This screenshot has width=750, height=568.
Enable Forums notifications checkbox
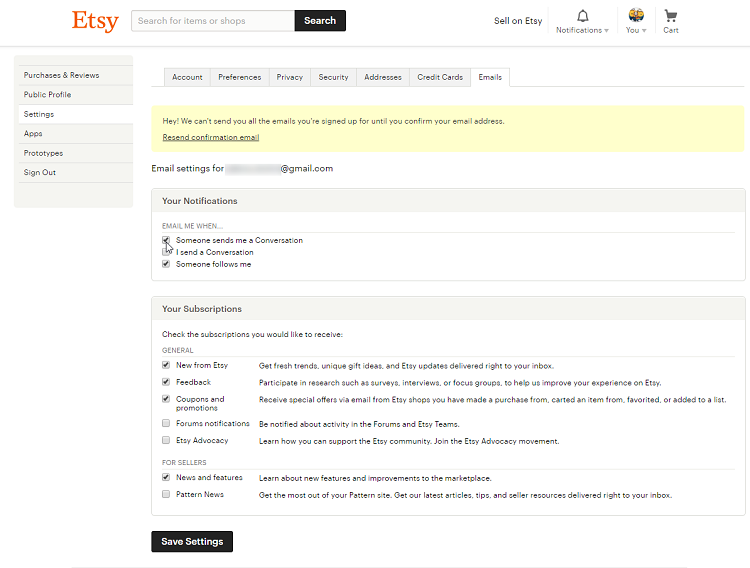click(x=166, y=424)
